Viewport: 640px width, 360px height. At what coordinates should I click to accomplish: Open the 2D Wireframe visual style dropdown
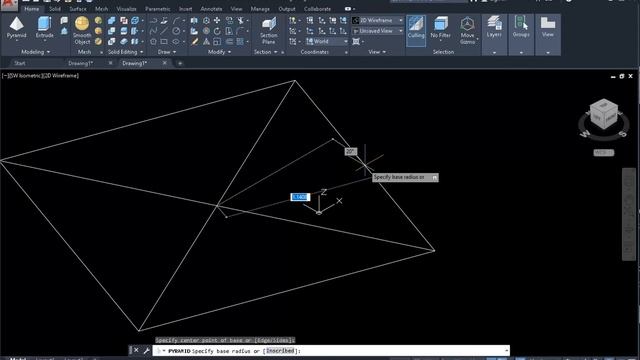coord(378,20)
